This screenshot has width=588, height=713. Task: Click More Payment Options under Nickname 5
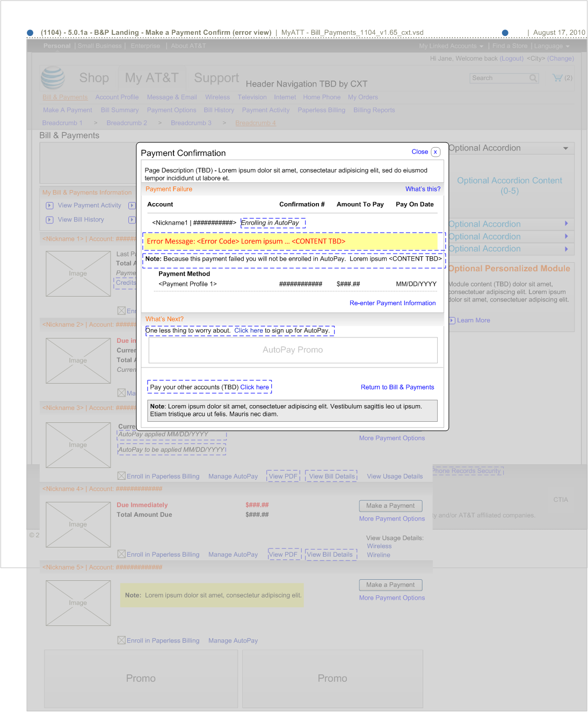[392, 598]
